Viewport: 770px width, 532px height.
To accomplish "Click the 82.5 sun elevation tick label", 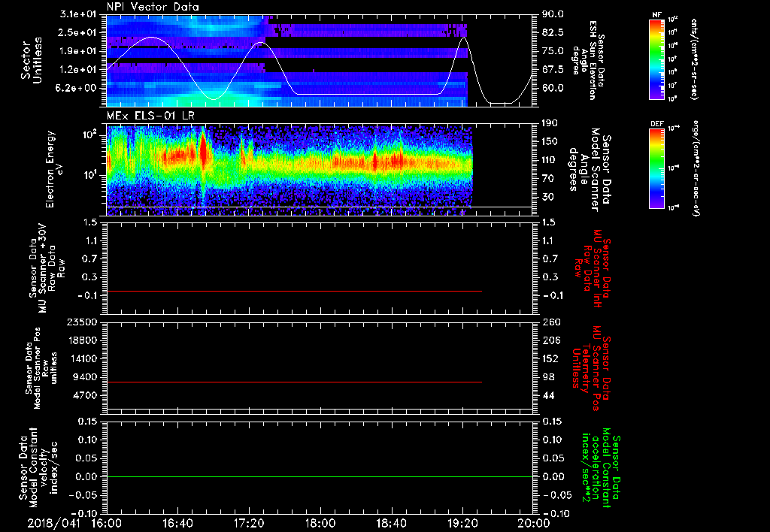I will tap(553, 32).
